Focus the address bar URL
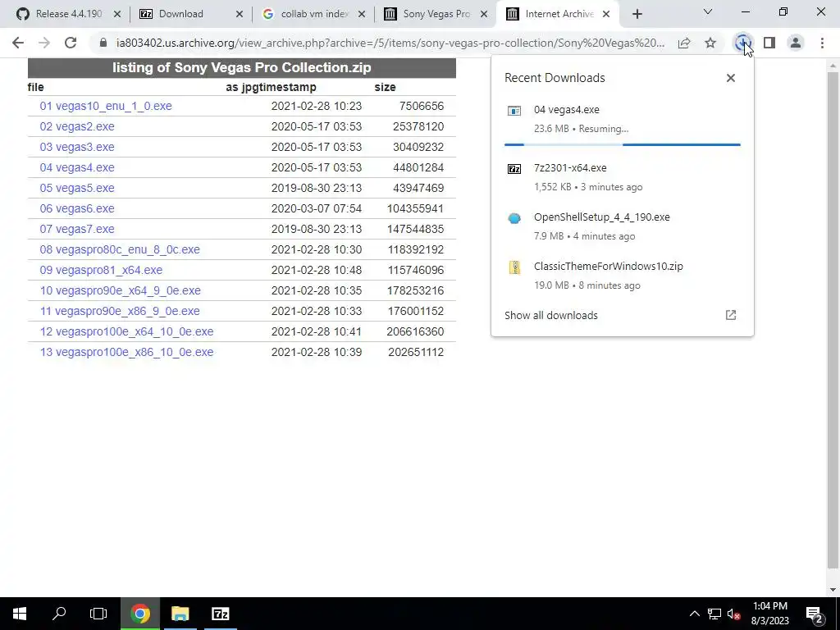Screen dimensions: 840x630 click(390, 43)
